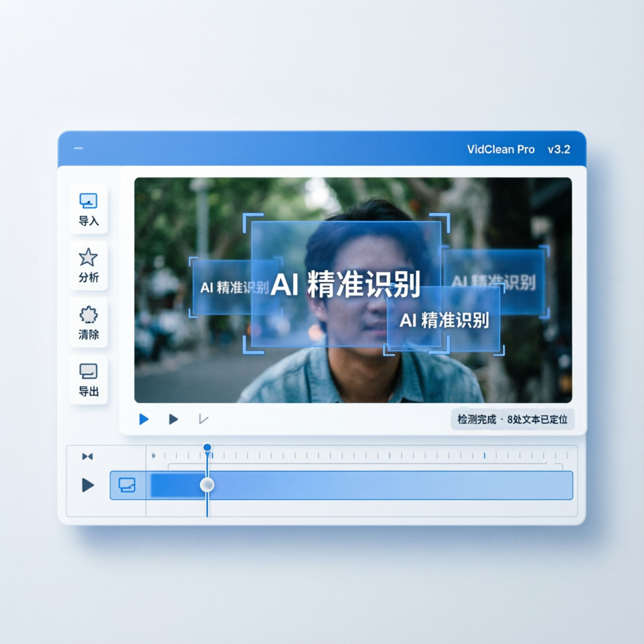Open the 导出 export panel
644x644 pixels.
coord(88,379)
